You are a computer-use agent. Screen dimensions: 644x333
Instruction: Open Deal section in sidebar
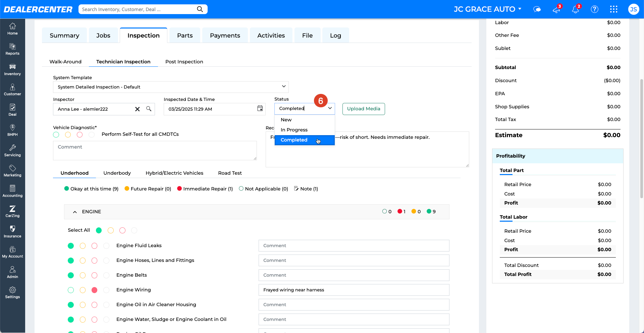12,110
